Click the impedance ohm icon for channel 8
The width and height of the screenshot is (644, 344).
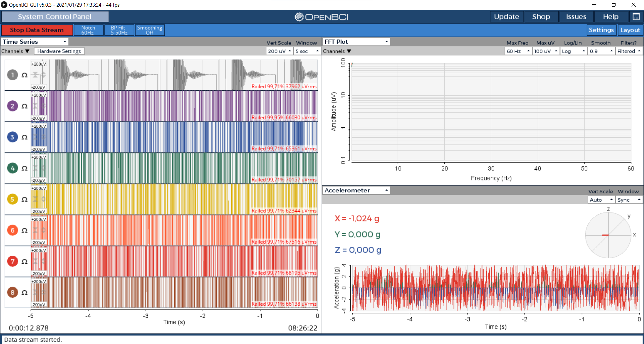[x=24, y=292]
